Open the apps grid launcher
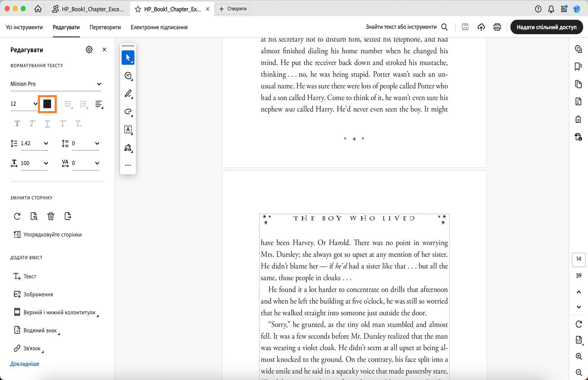Image resolution: width=588 pixels, height=380 pixels. coord(564,9)
